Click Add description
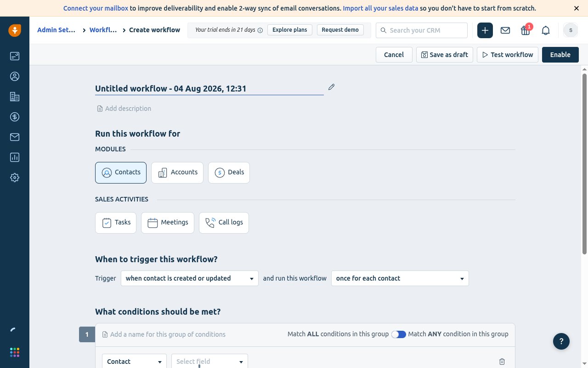 [124, 109]
